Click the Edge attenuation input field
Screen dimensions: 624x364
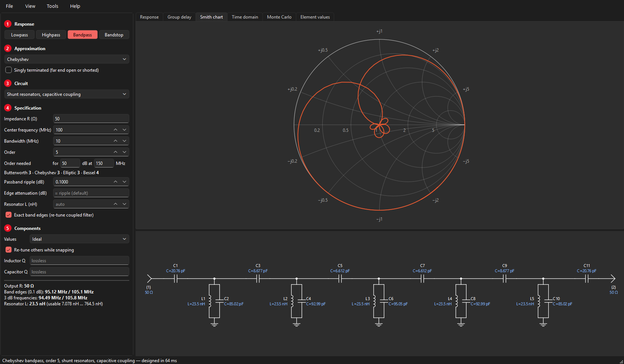(x=91, y=193)
